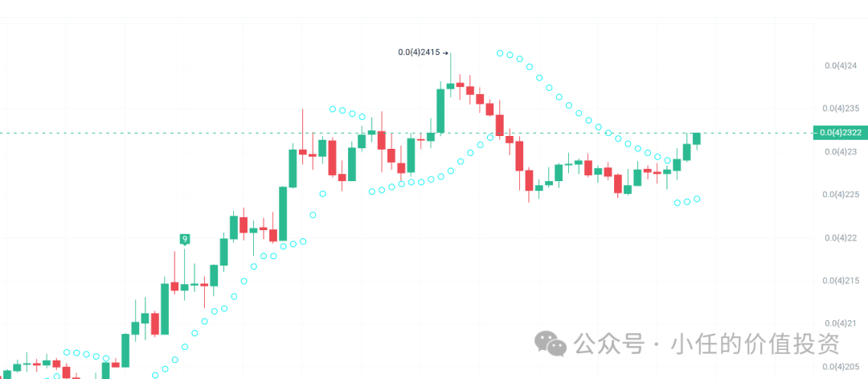The height and width of the screenshot is (379, 868).
Task: Click the green "9" sequential marker badge
Action: [x=185, y=239]
